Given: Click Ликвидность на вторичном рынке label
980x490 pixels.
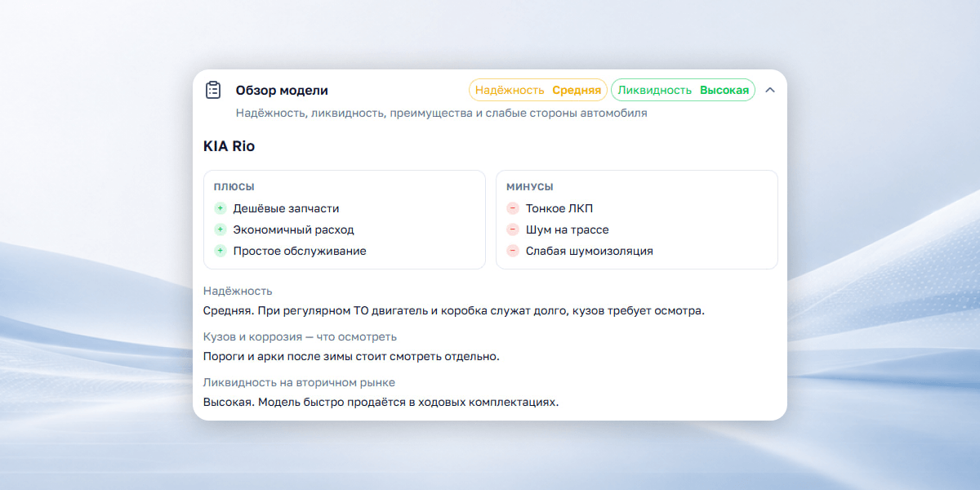Looking at the screenshot, I should coord(299,382).
